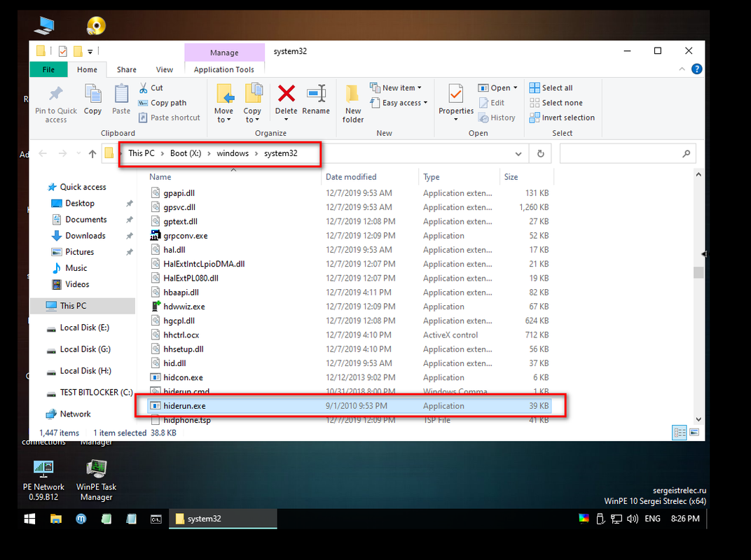Click the search box field
The image size is (751, 560).
pyautogui.click(x=628, y=153)
